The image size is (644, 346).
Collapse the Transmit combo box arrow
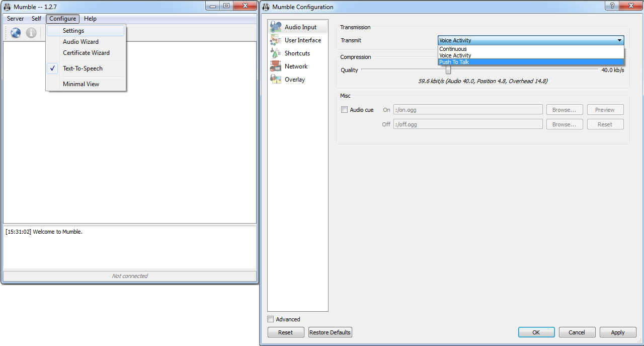pos(619,40)
